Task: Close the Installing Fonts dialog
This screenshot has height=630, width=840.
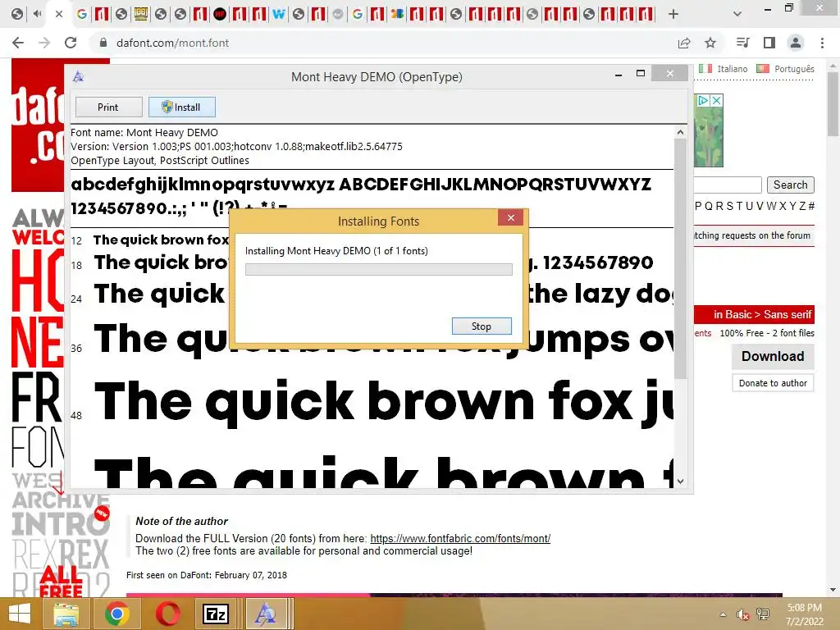Action: [510, 217]
